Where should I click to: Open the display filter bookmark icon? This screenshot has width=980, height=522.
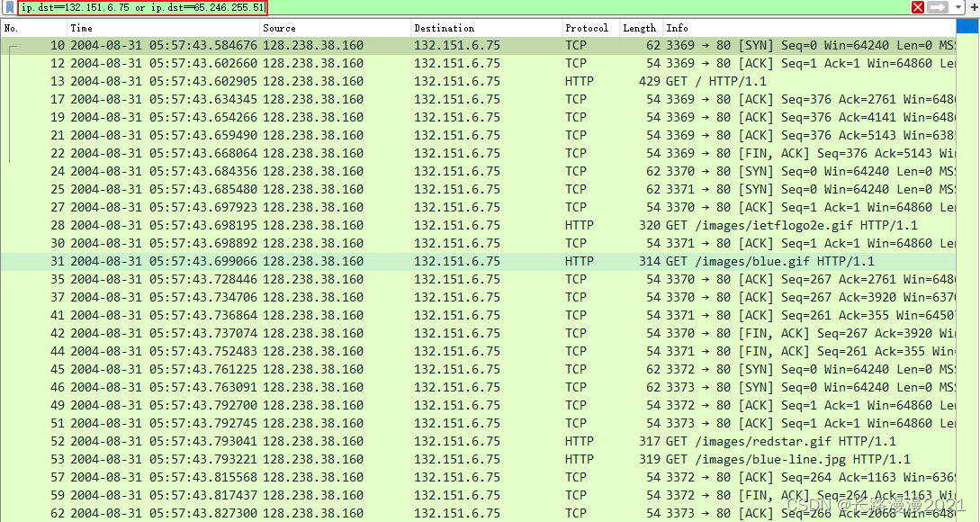click(9, 7)
